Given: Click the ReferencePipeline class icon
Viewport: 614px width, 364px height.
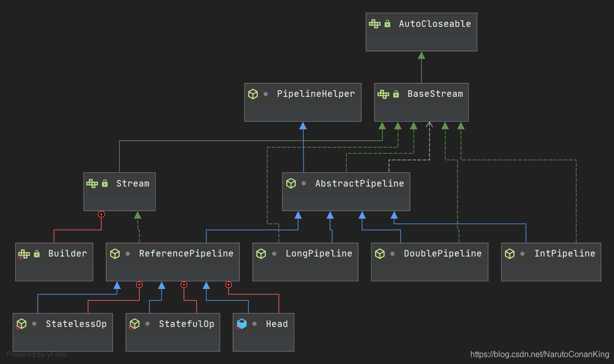Looking at the screenshot, I should coord(115,253).
